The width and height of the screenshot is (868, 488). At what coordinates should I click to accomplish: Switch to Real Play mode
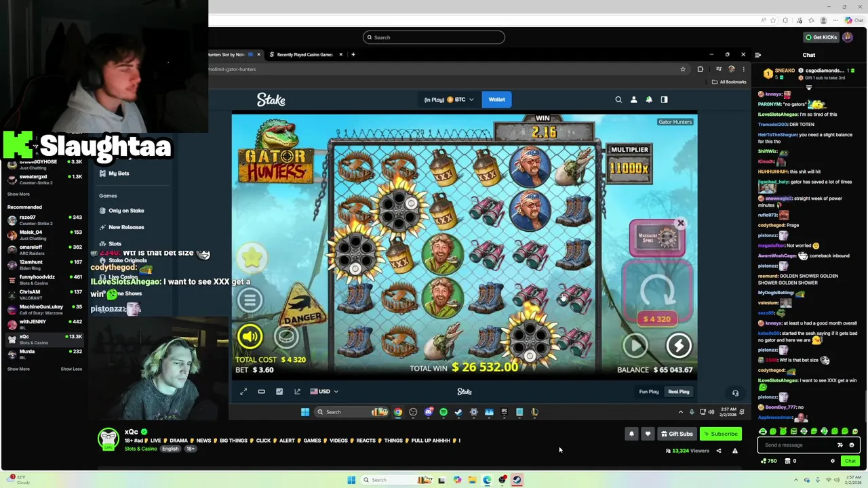tap(679, 391)
